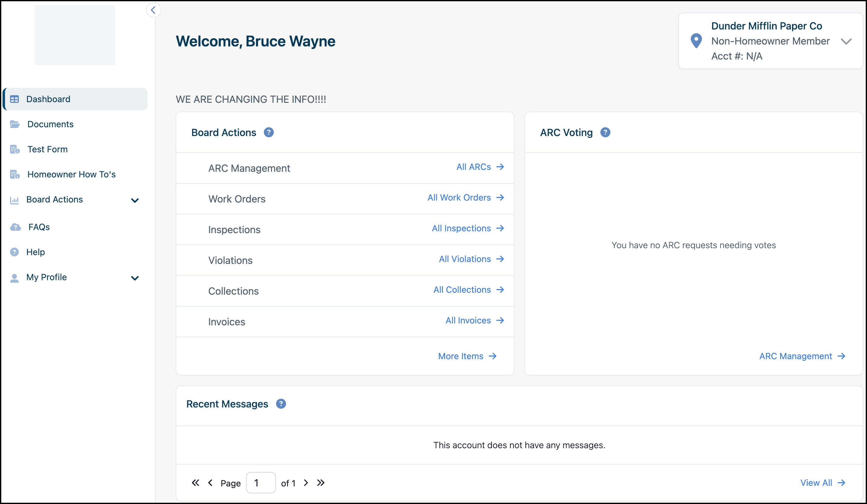The image size is (867, 504).
Task: Click previous page arrow in pagination
Action: [x=210, y=483]
